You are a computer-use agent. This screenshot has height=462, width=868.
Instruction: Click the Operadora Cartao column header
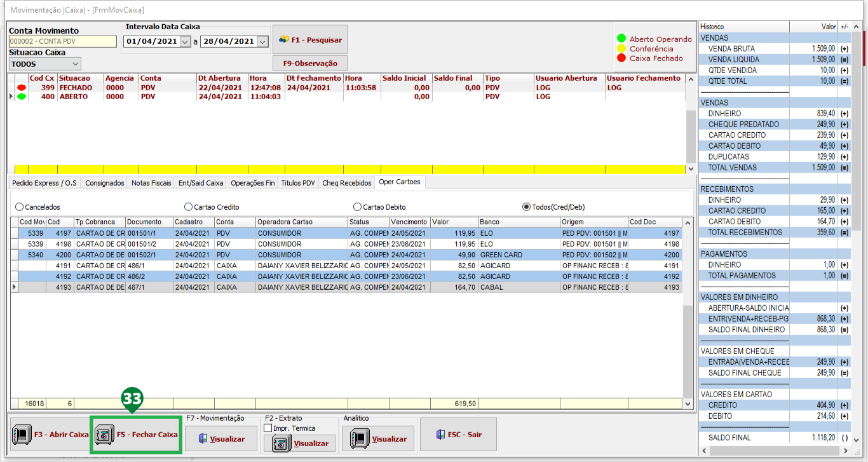tap(301, 222)
